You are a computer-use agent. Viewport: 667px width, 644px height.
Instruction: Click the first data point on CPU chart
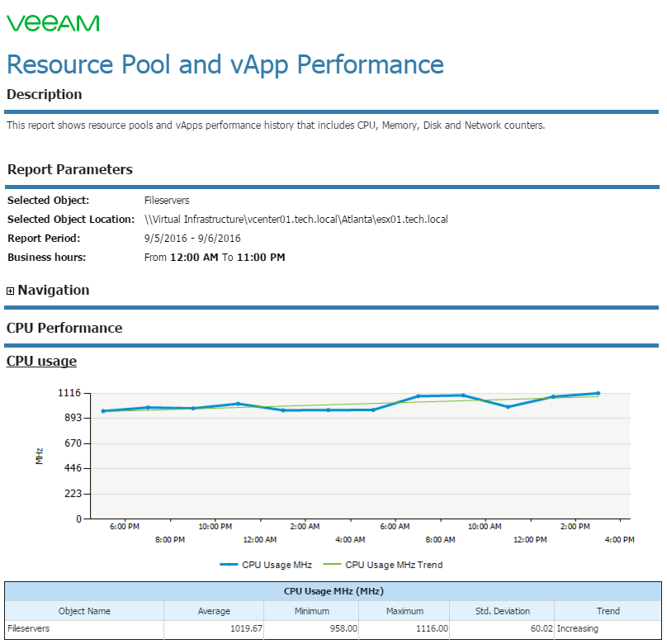pyautogui.click(x=103, y=411)
